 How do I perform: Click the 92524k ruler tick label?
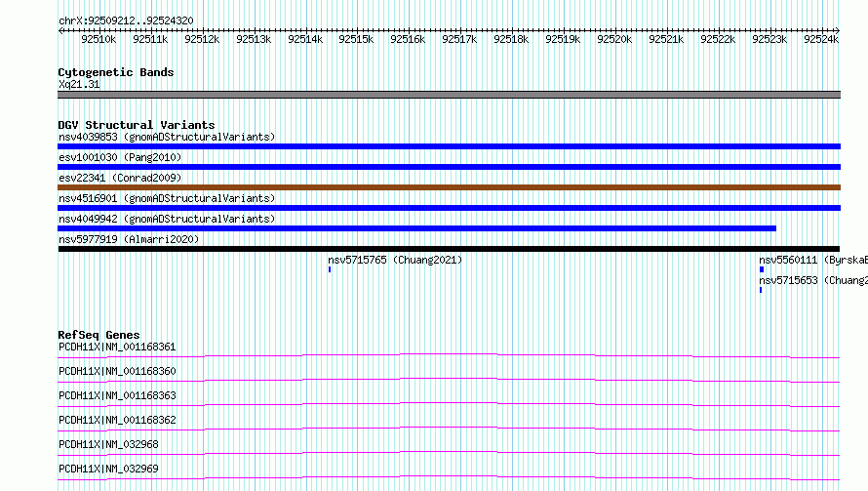(x=821, y=39)
